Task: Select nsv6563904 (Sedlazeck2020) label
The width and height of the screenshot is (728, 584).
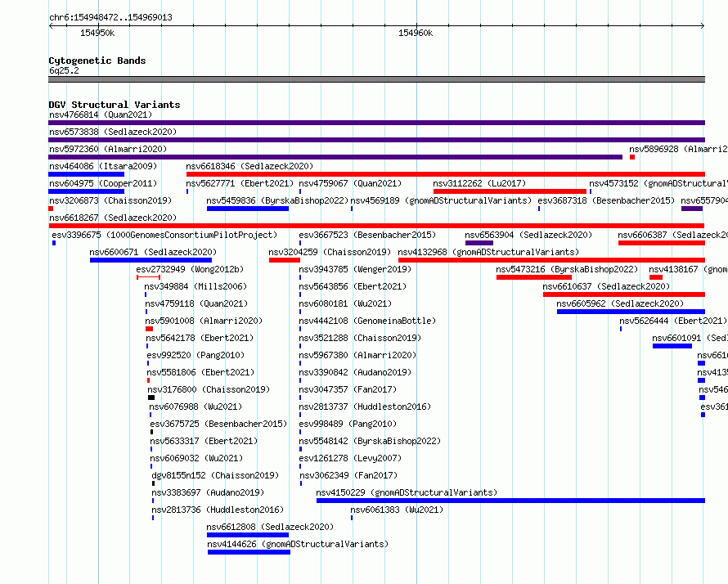Action: click(528, 235)
